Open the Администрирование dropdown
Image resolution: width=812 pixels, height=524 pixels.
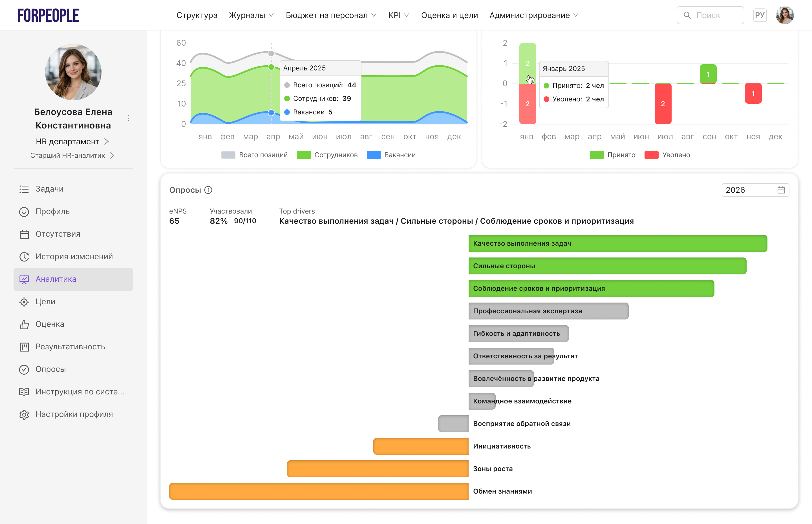tap(533, 15)
